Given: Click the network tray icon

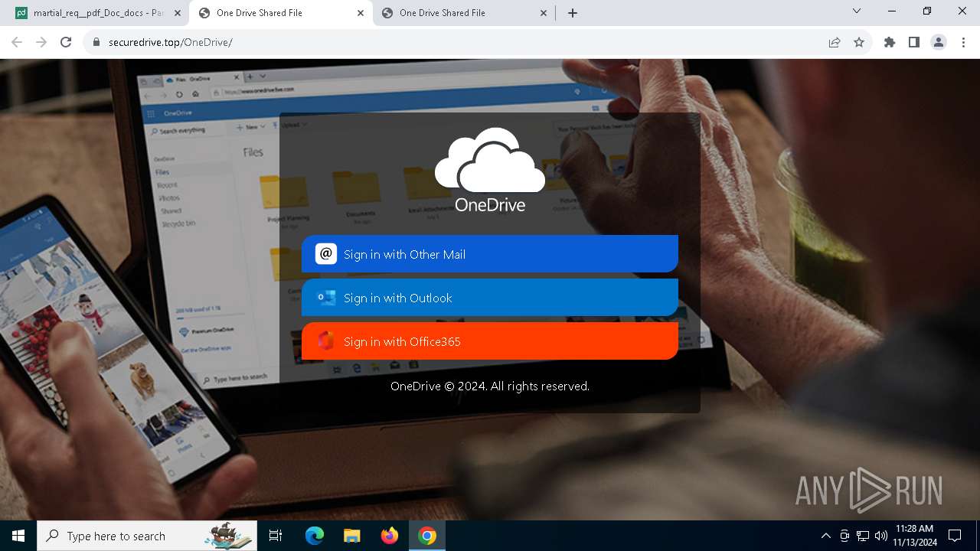Looking at the screenshot, I should (863, 536).
